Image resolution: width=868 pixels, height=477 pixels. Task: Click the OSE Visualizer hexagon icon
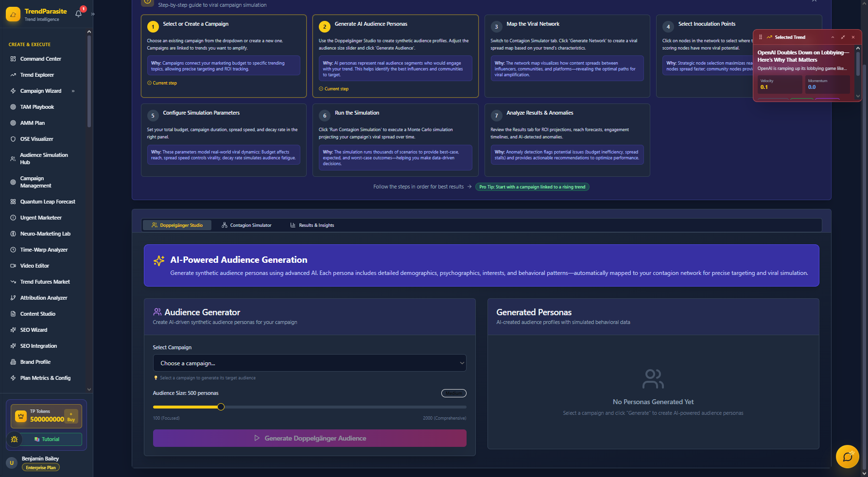tap(13, 139)
